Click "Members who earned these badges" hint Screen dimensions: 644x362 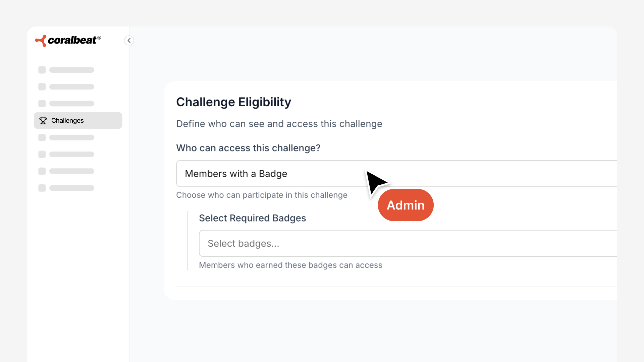[x=290, y=265]
